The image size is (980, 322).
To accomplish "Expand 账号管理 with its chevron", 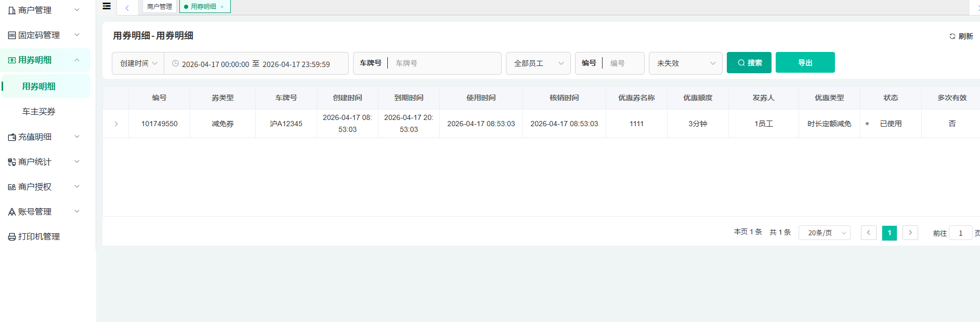I will point(77,211).
